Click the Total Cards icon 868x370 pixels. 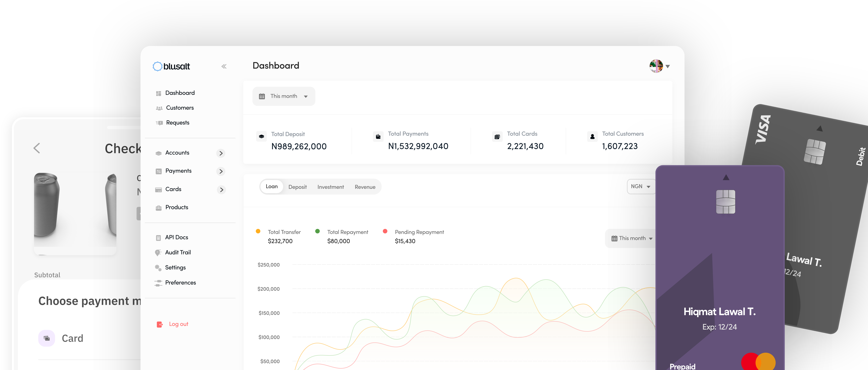497,137
